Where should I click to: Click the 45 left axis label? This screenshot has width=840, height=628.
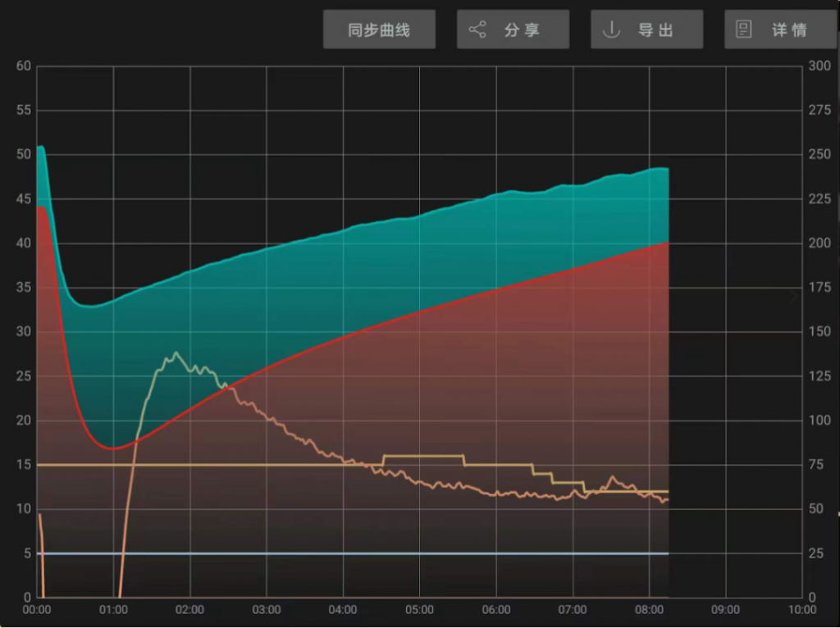24,198
